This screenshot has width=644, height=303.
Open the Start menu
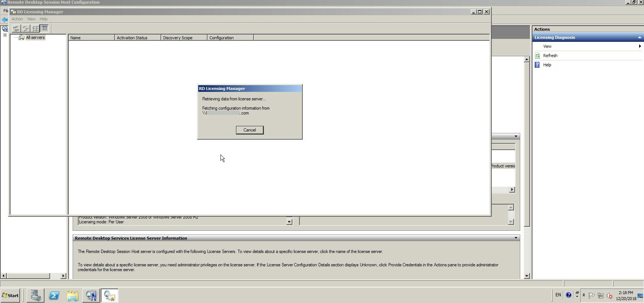point(10,296)
